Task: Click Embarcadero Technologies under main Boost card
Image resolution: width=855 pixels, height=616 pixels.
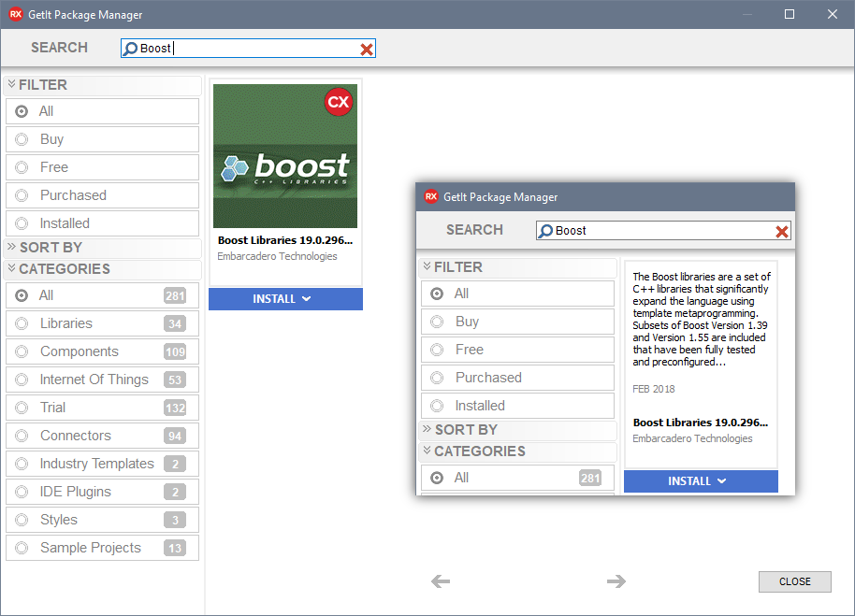Action: 277,256
